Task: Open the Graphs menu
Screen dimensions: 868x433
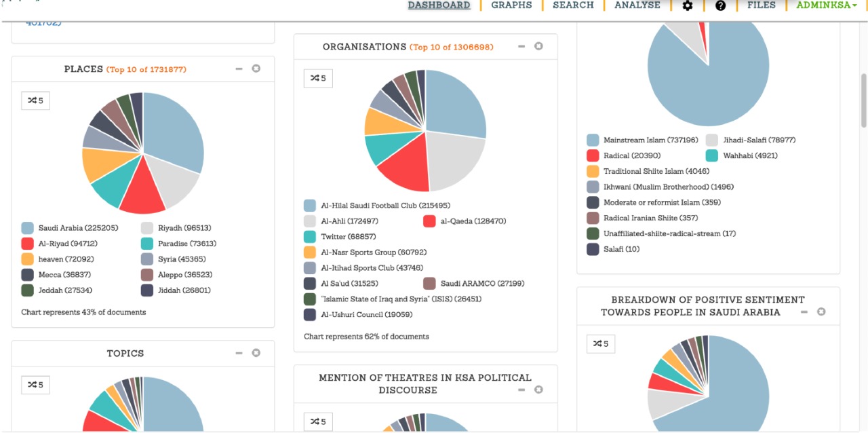Action: [511, 5]
